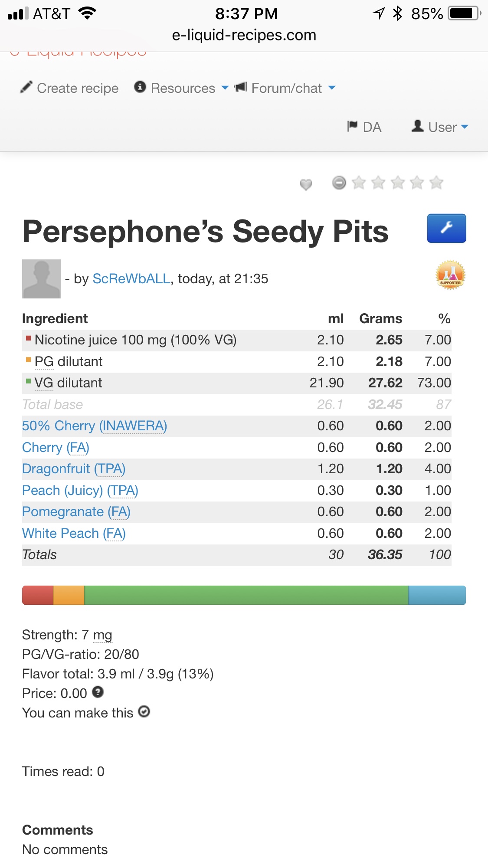Tap the blue wrench edit button
The height and width of the screenshot is (868, 488).
coord(446,228)
